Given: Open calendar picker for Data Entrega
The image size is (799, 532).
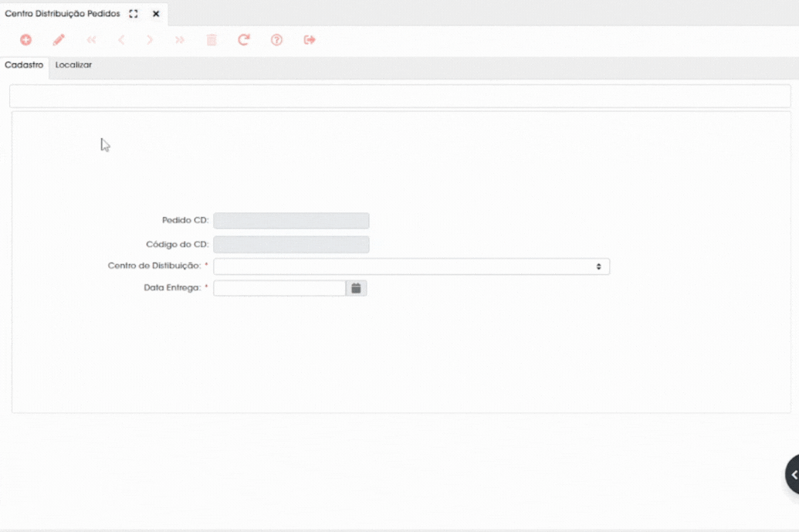Looking at the screenshot, I should coord(356,289).
